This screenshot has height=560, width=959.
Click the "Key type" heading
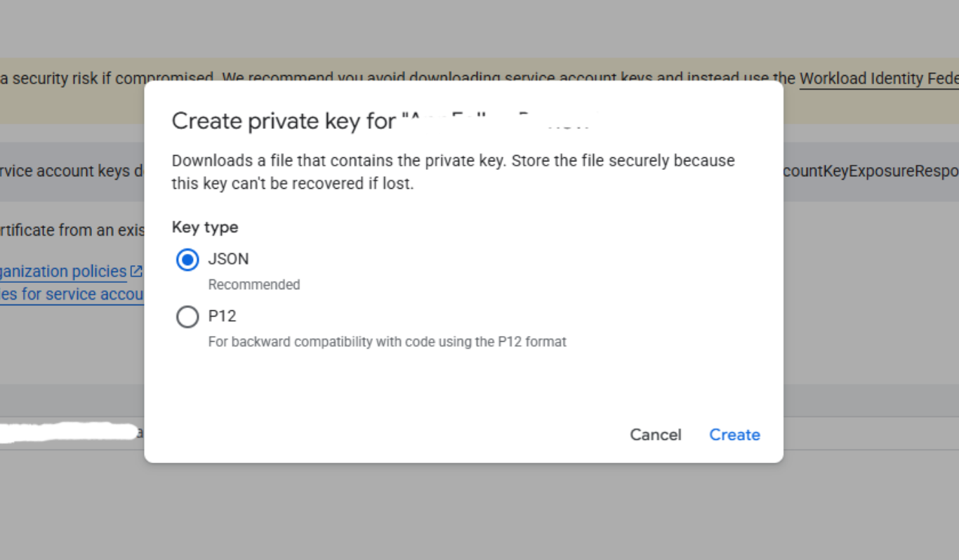click(x=205, y=227)
